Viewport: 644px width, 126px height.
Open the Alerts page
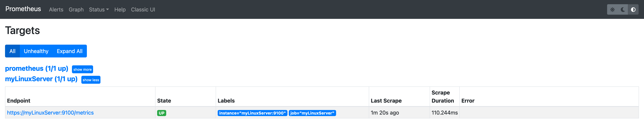click(x=56, y=10)
